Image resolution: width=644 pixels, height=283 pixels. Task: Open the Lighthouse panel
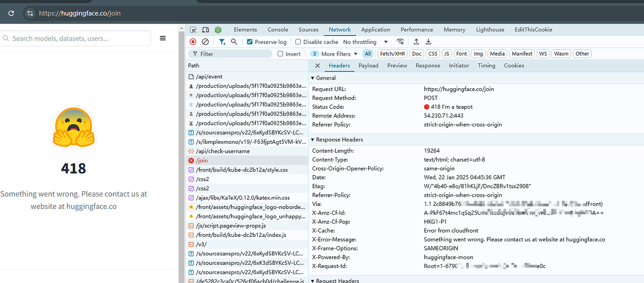[490, 29]
